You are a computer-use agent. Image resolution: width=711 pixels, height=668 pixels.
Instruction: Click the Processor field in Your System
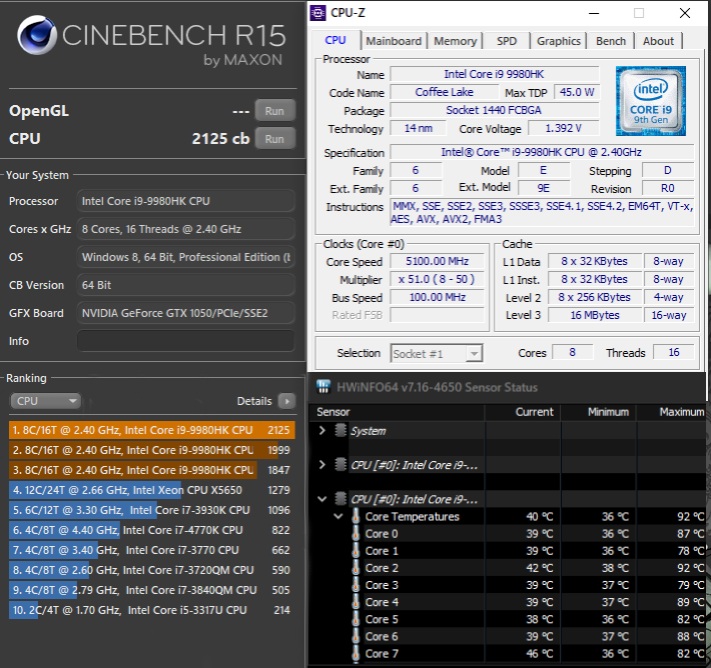(x=186, y=201)
